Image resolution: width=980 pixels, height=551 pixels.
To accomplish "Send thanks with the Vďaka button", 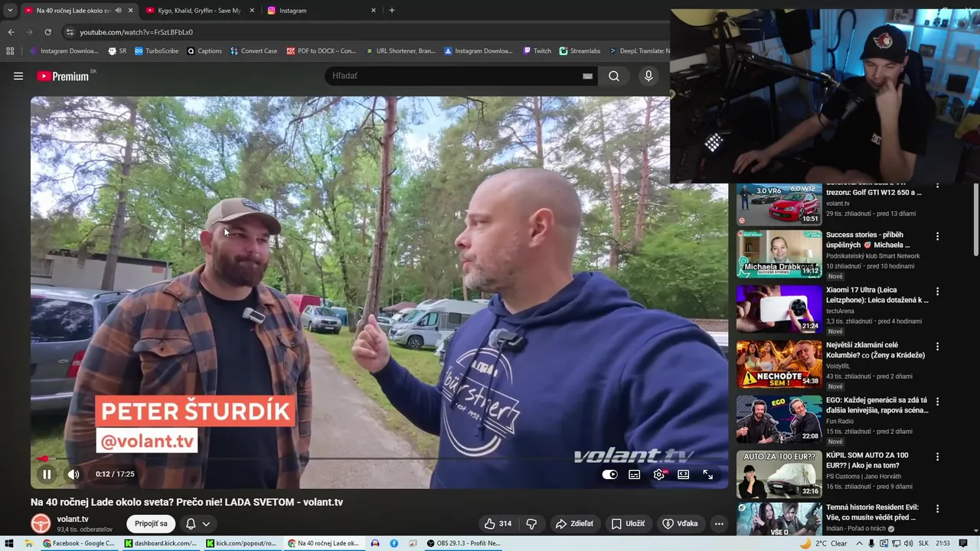I will click(680, 523).
